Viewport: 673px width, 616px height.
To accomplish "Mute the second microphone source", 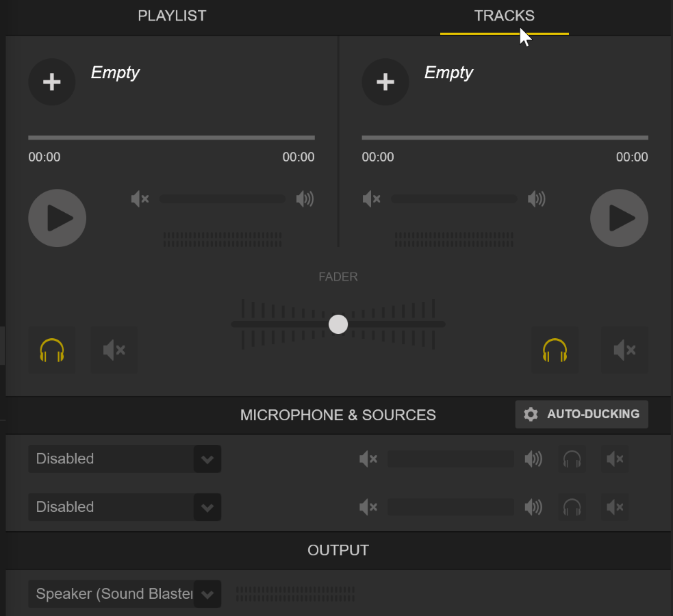I will pos(615,507).
